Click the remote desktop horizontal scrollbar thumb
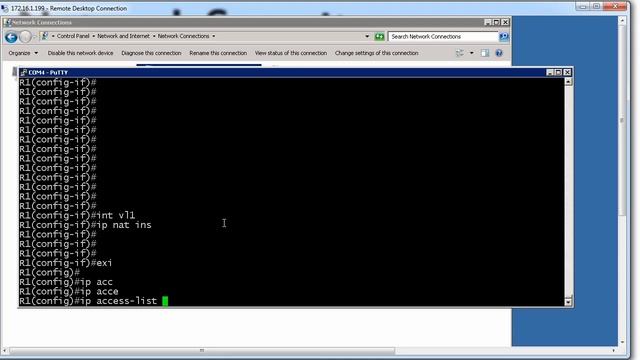This screenshot has width=640, height=360. pos(202,351)
